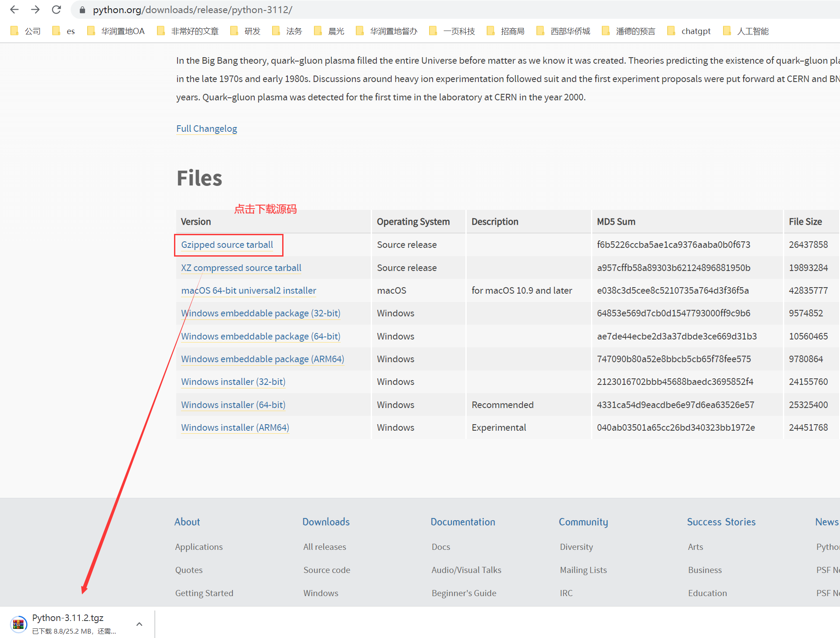Image resolution: width=840 pixels, height=638 pixels.
Task: Open the chatgpt bookmark folder
Action: coord(689,31)
